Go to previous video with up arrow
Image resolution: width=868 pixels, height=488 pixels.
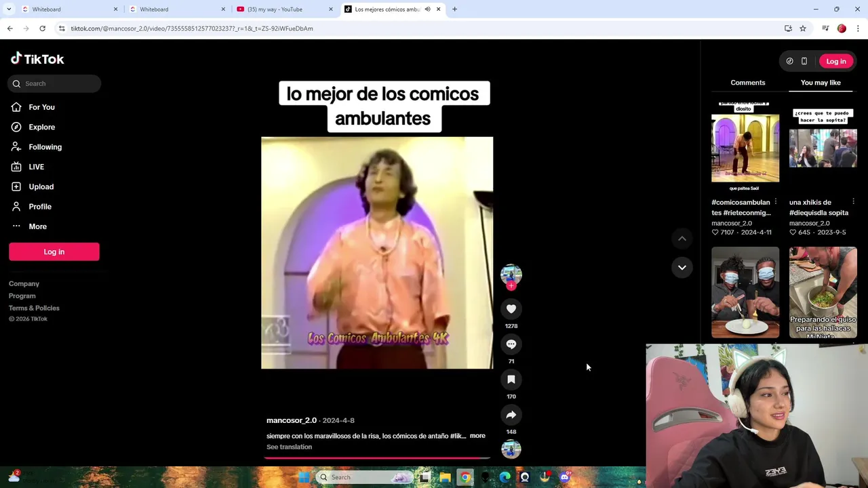682,239
